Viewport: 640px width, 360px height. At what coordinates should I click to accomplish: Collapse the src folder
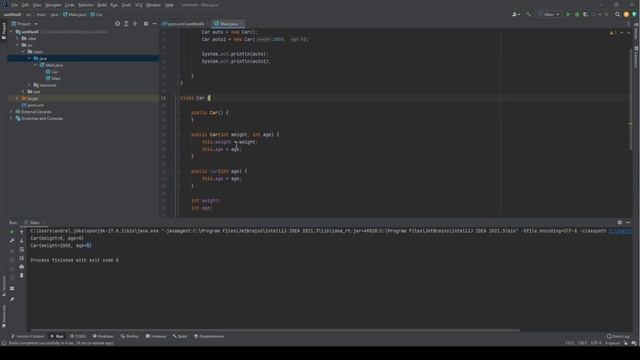pyautogui.click(x=18, y=45)
